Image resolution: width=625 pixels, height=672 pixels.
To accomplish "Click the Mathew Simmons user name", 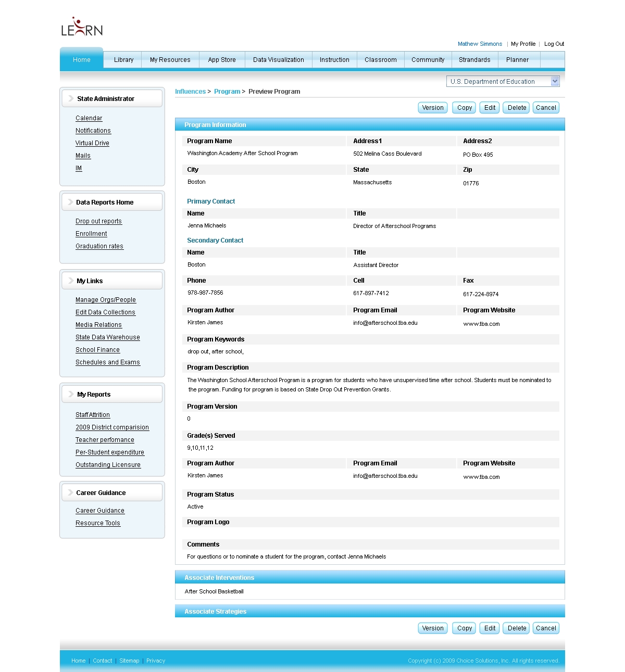I will tap(480, 44).
